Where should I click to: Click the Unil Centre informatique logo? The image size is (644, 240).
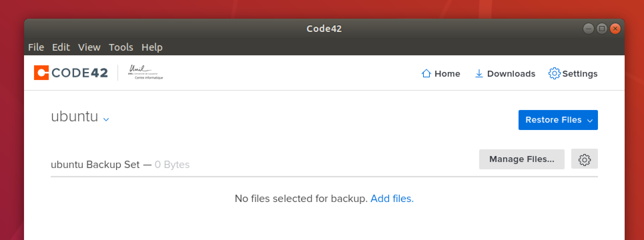(145, 72)
